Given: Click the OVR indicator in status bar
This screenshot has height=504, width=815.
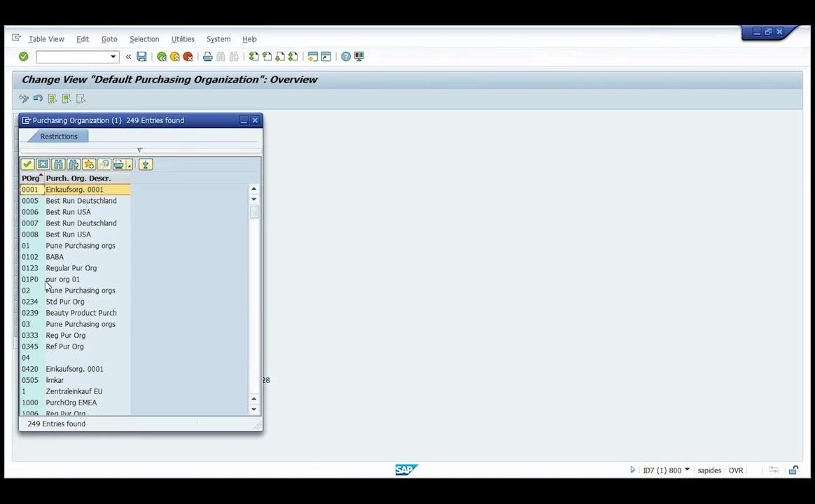Looking at the screenshot, I should pyautogui.click(x=735, y=470).
